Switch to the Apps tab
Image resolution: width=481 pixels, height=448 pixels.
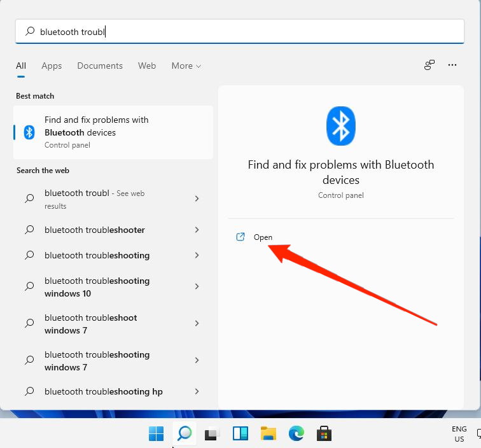(x=52, y=66)
